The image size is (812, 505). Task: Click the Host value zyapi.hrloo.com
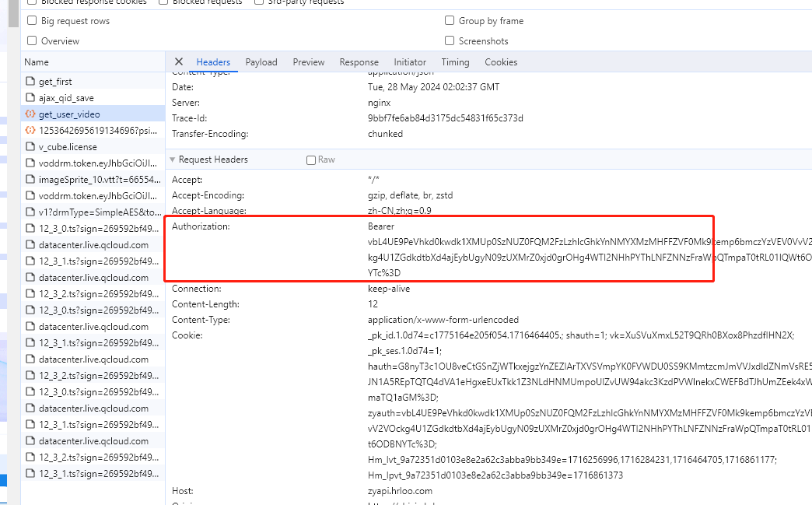pos(400,490)
